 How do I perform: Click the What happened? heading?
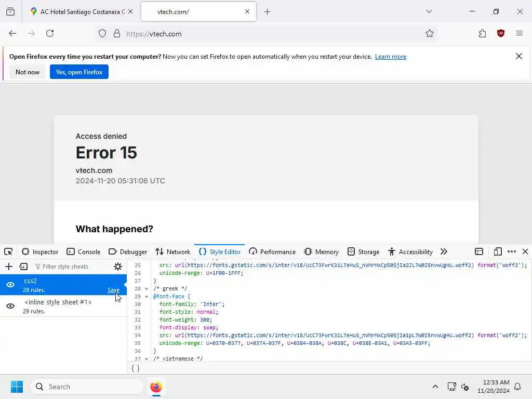pos(114,229)
